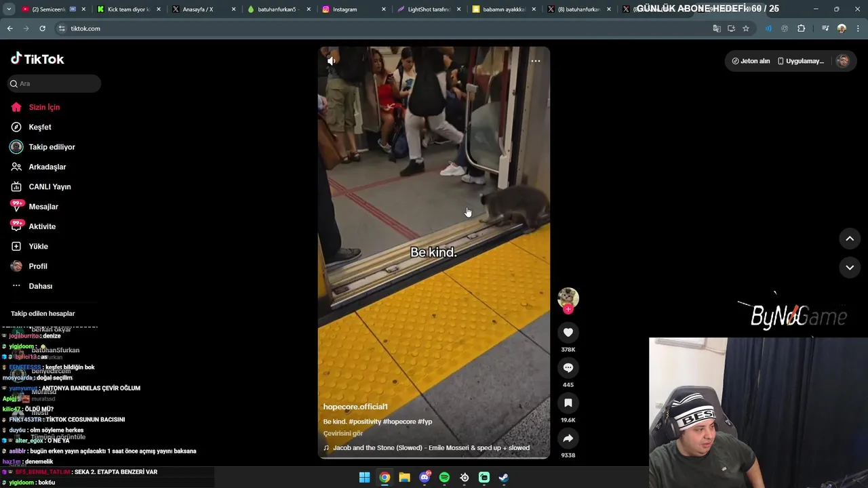Mute the TikTok video sound
The width and height of the screenshot is (868, 488).
point(331,61)
